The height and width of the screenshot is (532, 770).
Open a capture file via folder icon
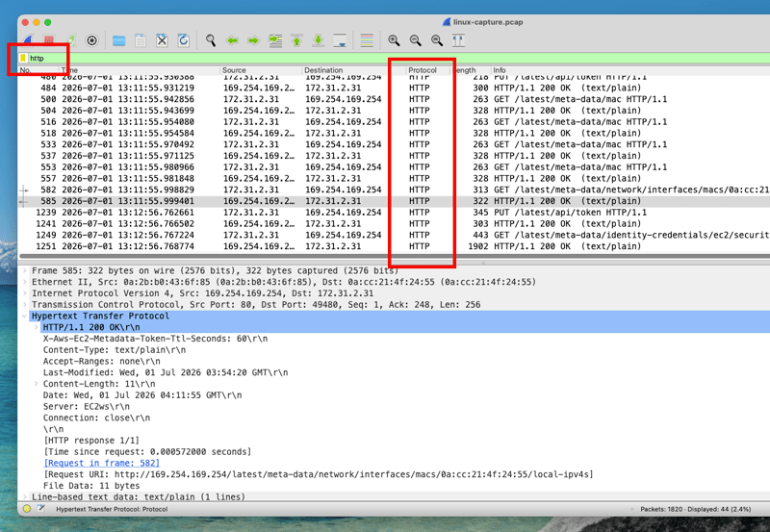pos(118,40)
